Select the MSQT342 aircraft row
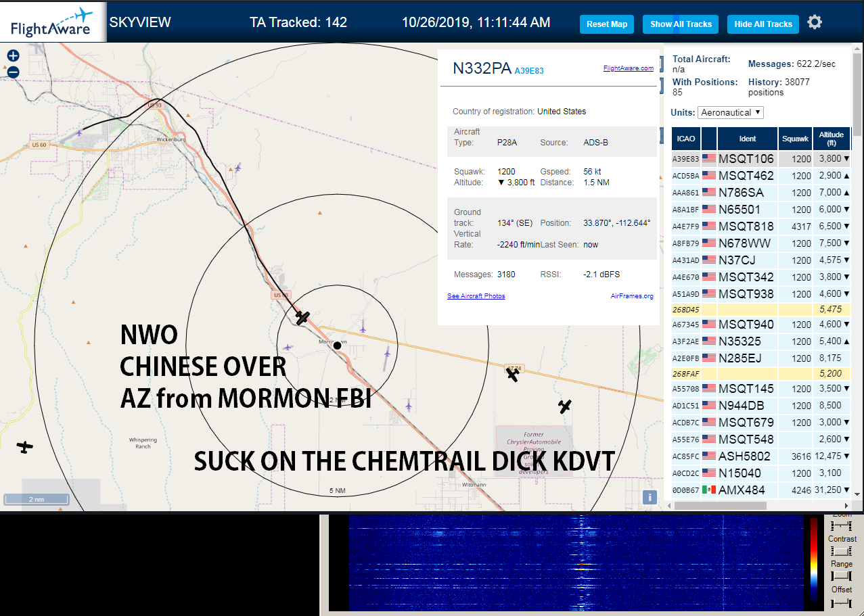Screen dimensions: 864x616 761,277
